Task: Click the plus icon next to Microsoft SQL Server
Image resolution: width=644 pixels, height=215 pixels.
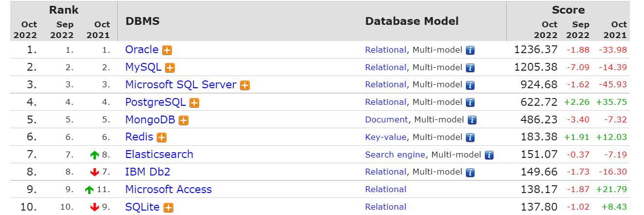Action: [x=245, y=85]
